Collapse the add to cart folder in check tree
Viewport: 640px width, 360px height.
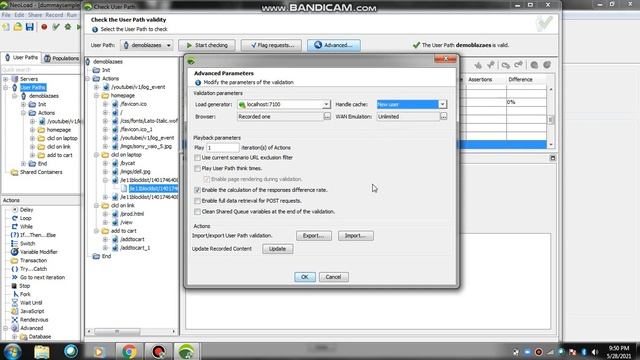pyautogui.click(x=97, y=231)
